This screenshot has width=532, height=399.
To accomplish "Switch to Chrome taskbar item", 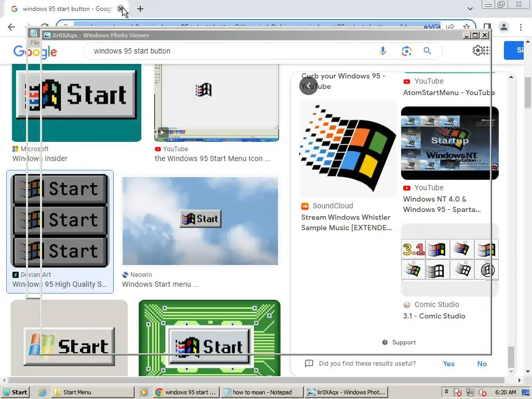I will tap(186, 392).
